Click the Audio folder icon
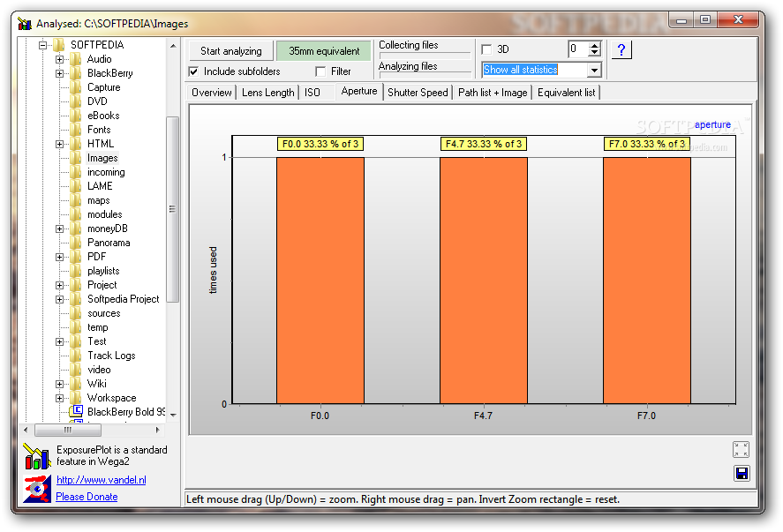The width and height of the screenshot is (783, 532). [x=76, y=59]
